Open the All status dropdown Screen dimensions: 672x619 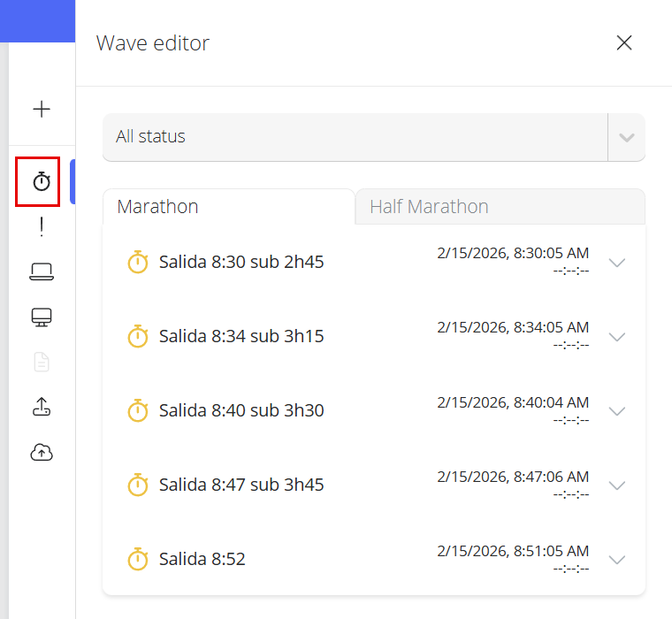pyautogui.click(x=374, y=137)
